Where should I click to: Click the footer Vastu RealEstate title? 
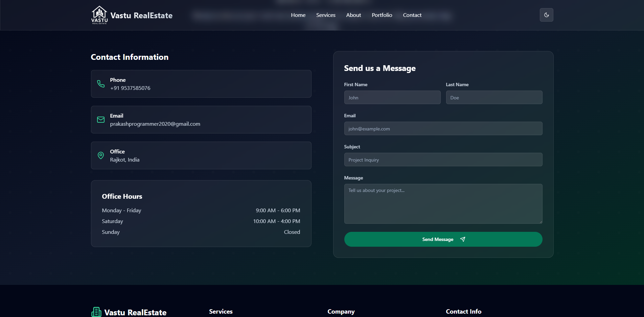[x=135, y=313]
